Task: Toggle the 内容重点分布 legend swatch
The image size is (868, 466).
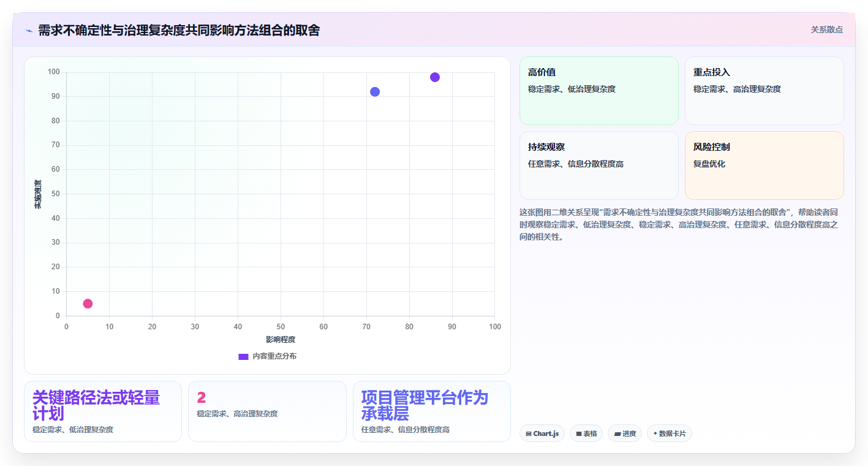Action: [243, 356]
